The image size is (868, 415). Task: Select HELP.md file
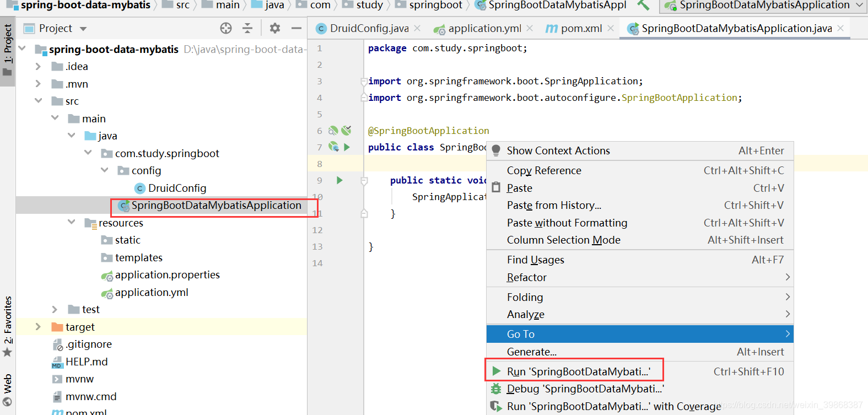click(x=80, y=362)
